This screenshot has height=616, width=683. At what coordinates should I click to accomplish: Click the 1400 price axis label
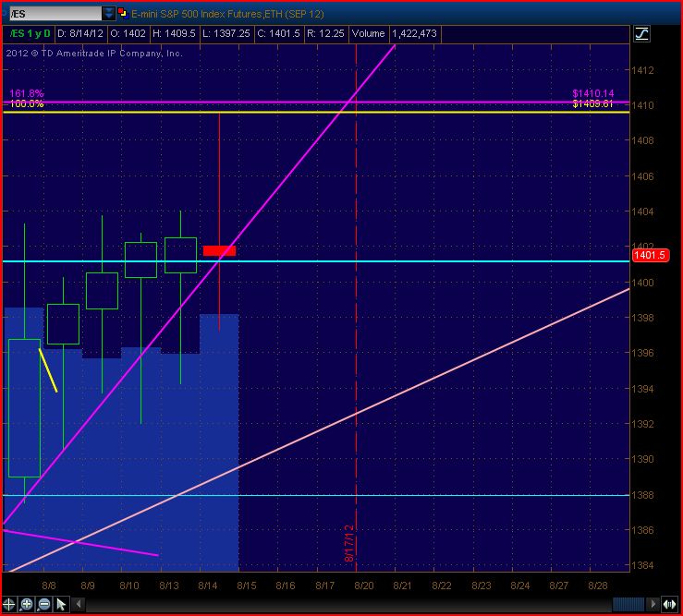pyautogui.click(x=642, y=283)
